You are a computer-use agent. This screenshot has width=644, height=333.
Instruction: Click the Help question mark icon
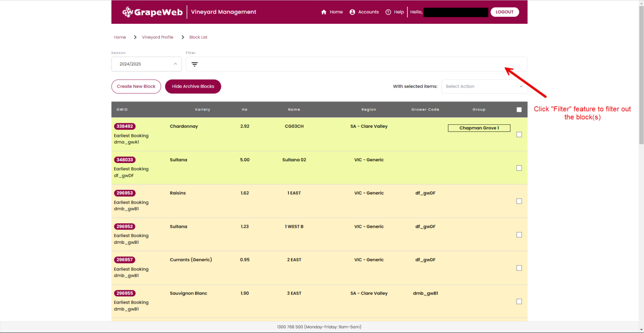tap(388, 12)
